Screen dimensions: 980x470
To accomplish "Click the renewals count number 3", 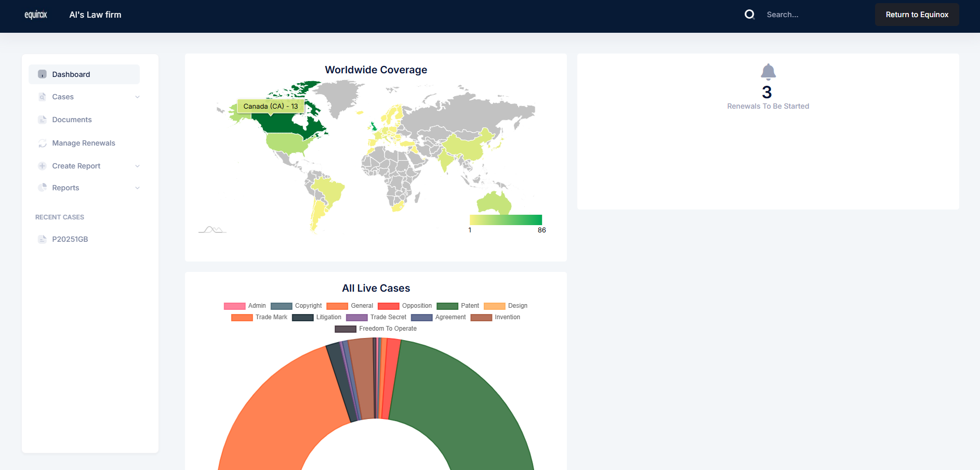I will [x=767, y=92].
